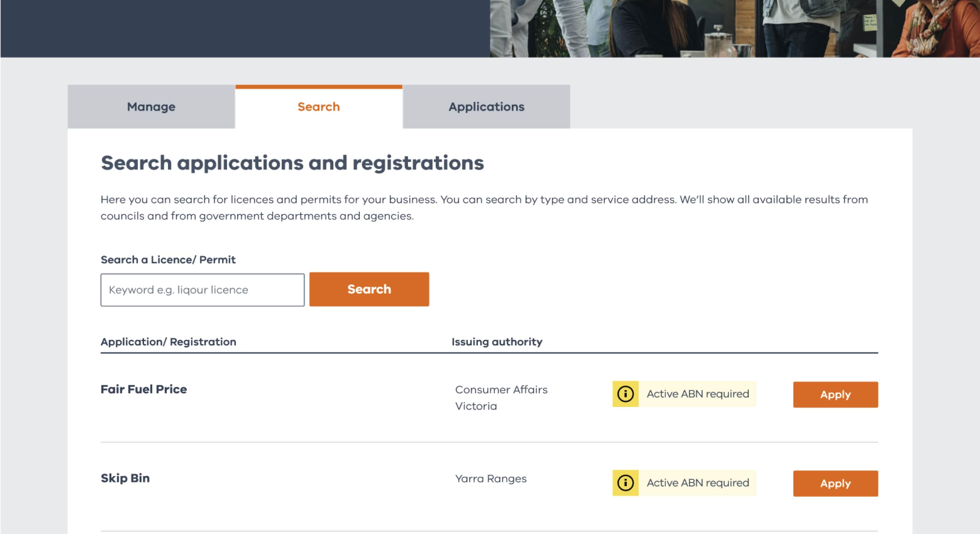This screenshot has height=534, width=980.
Task: Click Active ABN required notice for Skip Bin
Action: click(698, 483)
